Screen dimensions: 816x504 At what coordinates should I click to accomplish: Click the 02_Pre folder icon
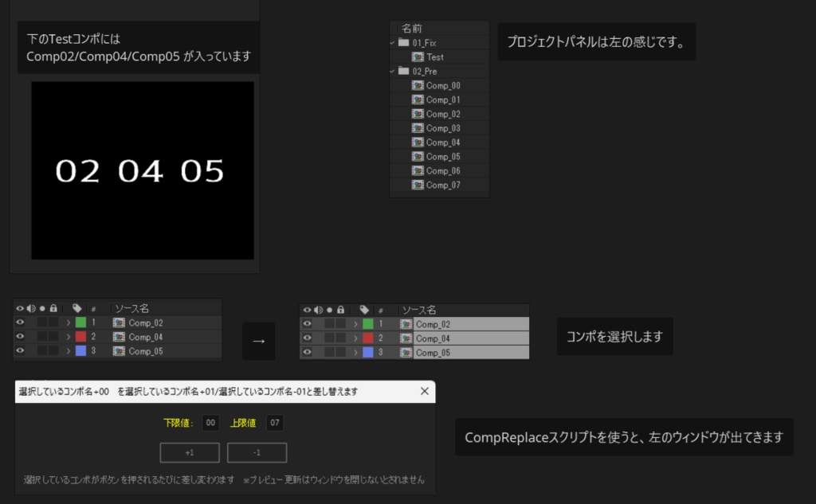(x=402, y=70)
